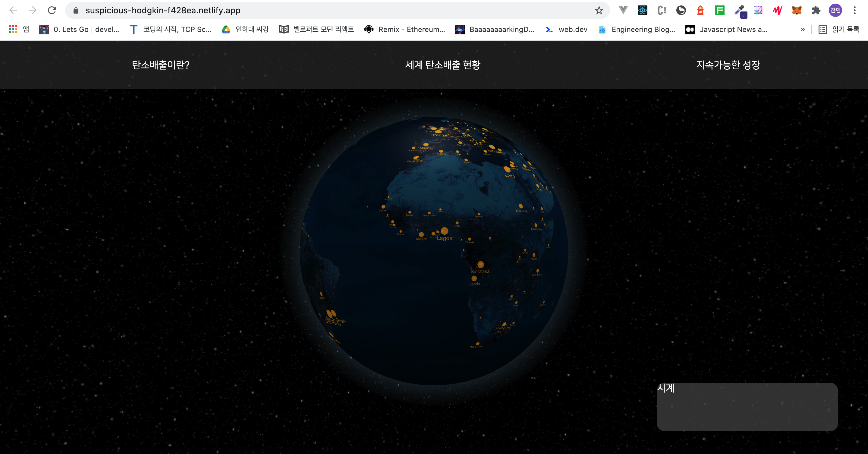
Task: Open 지속가능한 성장 navigation link
Action: click(728, 65)
